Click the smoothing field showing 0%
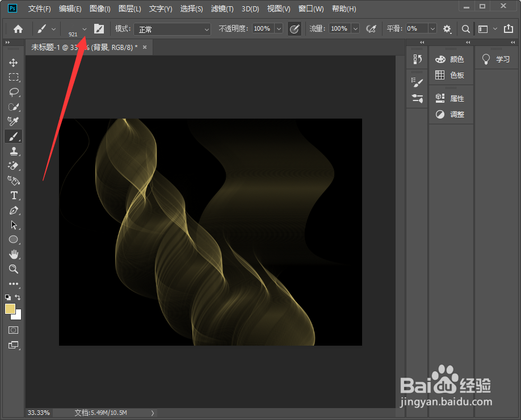This screenshot has width=521, height=420. 417,28
